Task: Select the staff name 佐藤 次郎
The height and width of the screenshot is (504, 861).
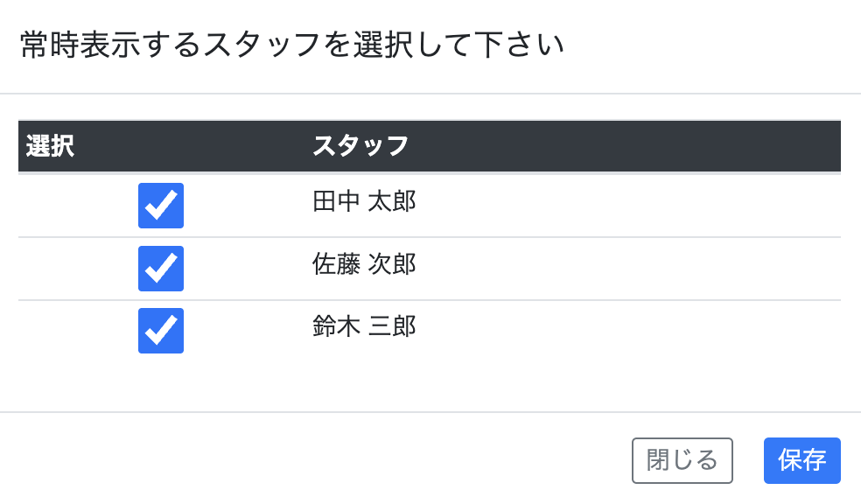Action: point(364,264)
